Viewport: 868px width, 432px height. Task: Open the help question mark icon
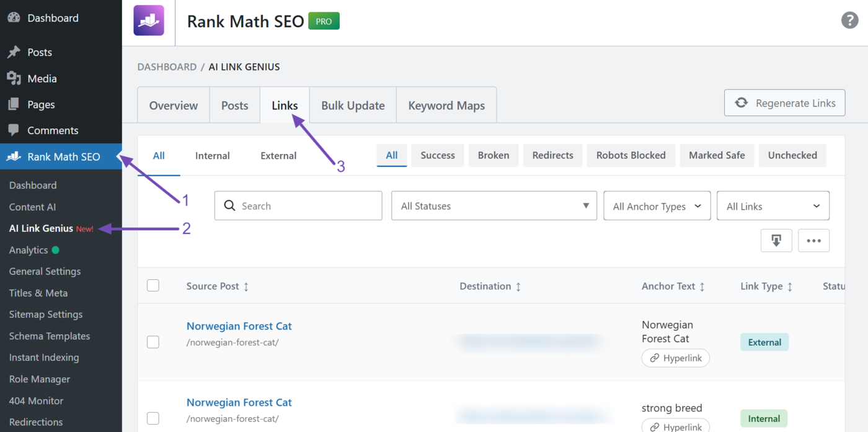849,20
